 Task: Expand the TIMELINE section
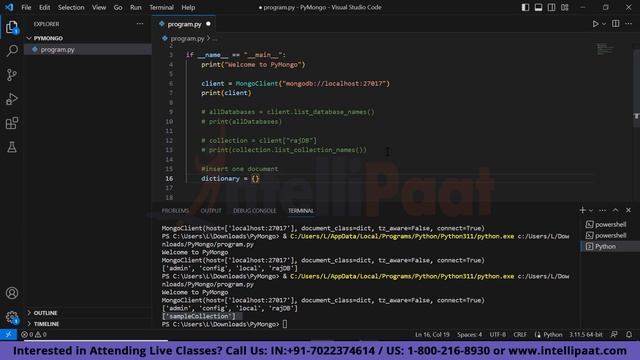pyautogui.click(x=45, y=324)
